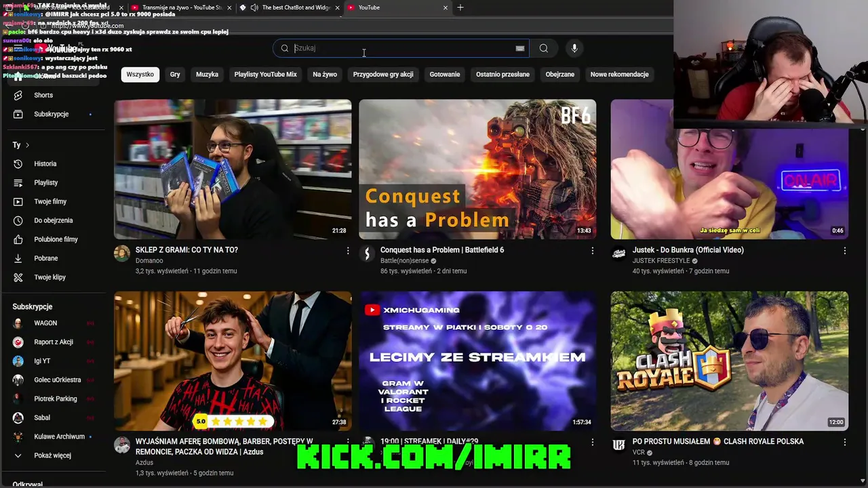
Task: Click the Battle(non)sense channel avatar
Action: click(x=367, y=253)
